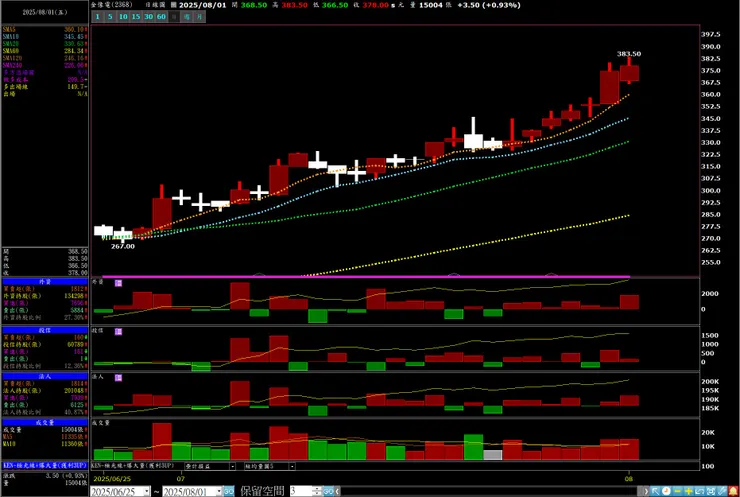Screen dimensions: 740x497
Task: Open the red alert bell icon
Action: point(733,491)
